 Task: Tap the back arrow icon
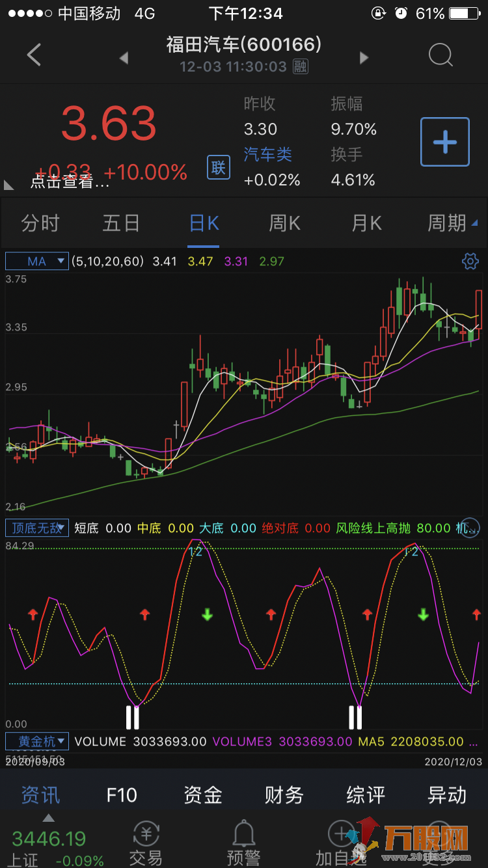pos(34,56)
